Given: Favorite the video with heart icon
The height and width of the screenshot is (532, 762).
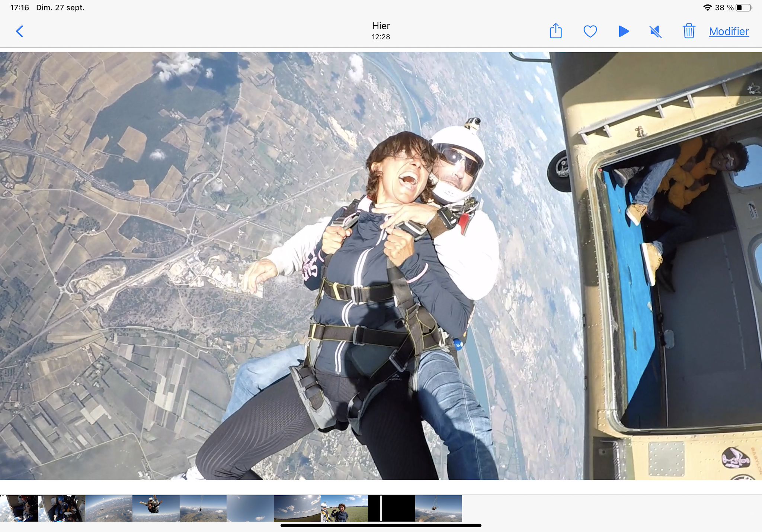Looking at the screenshot, I should point(590,31).
